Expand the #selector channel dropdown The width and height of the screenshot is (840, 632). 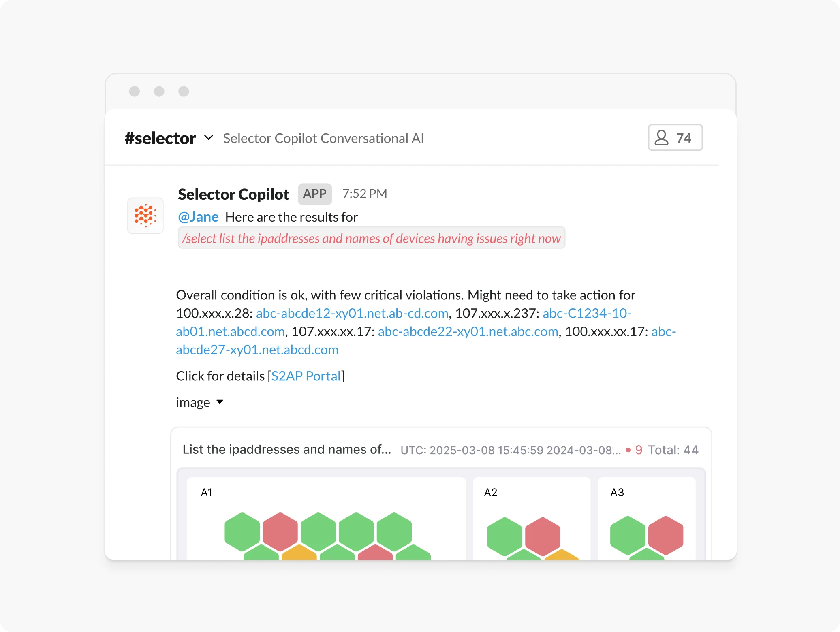click(209, 138)
